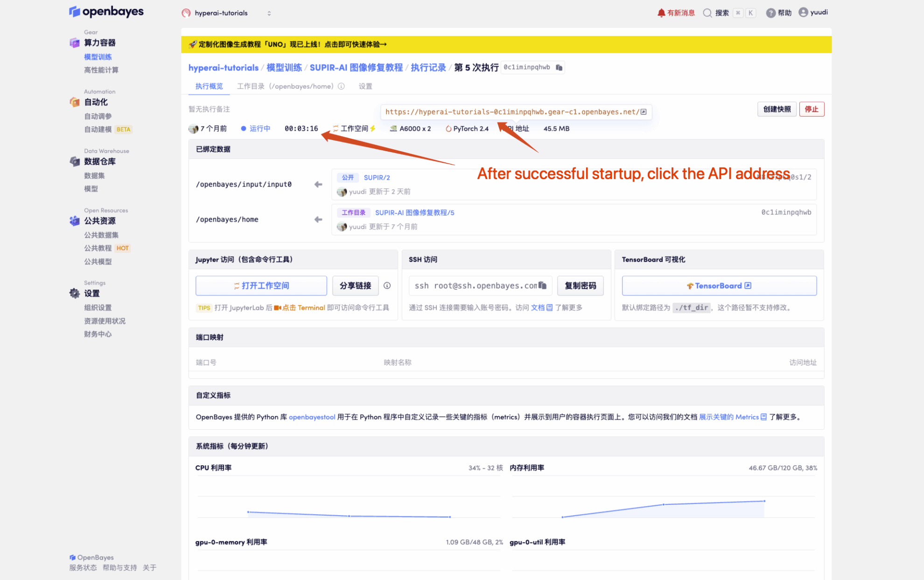Open the TensorBoard button

tap(719, 286)
